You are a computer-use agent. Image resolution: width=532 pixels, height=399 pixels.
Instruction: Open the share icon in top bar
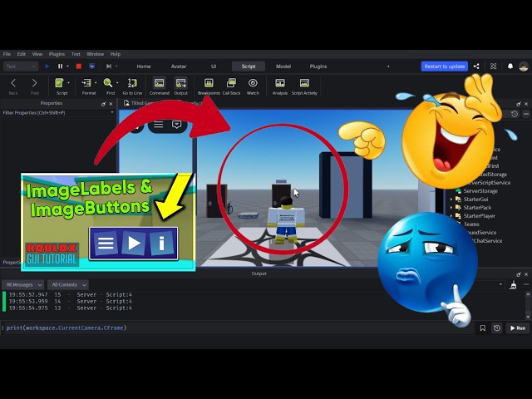click(476, 66)
